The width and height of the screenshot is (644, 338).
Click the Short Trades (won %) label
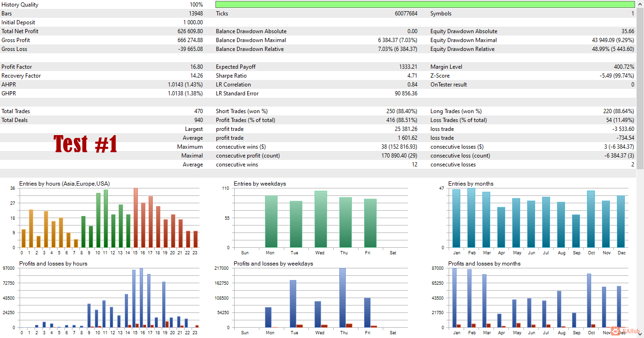click(242, 111)
